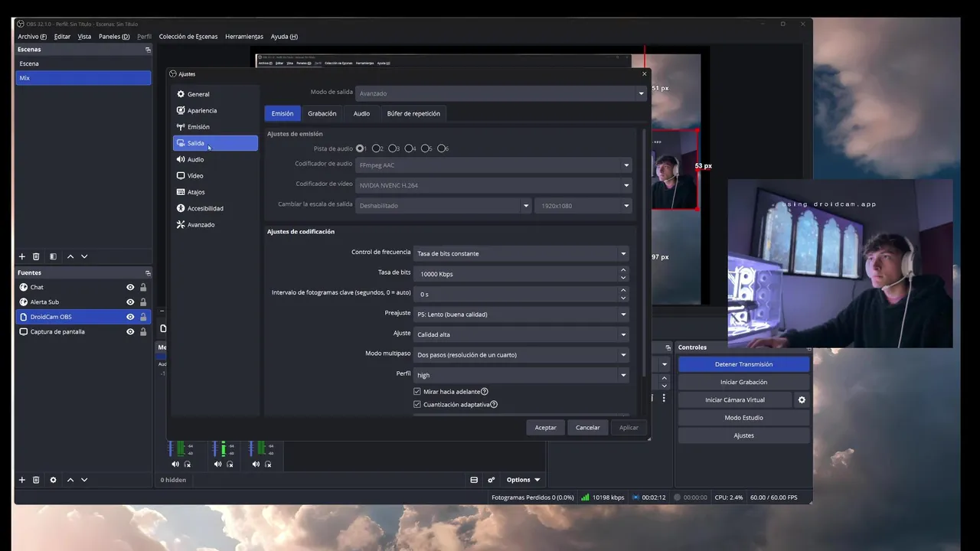Toggle visibility of DroidCam OBS source

click(130, 317)
